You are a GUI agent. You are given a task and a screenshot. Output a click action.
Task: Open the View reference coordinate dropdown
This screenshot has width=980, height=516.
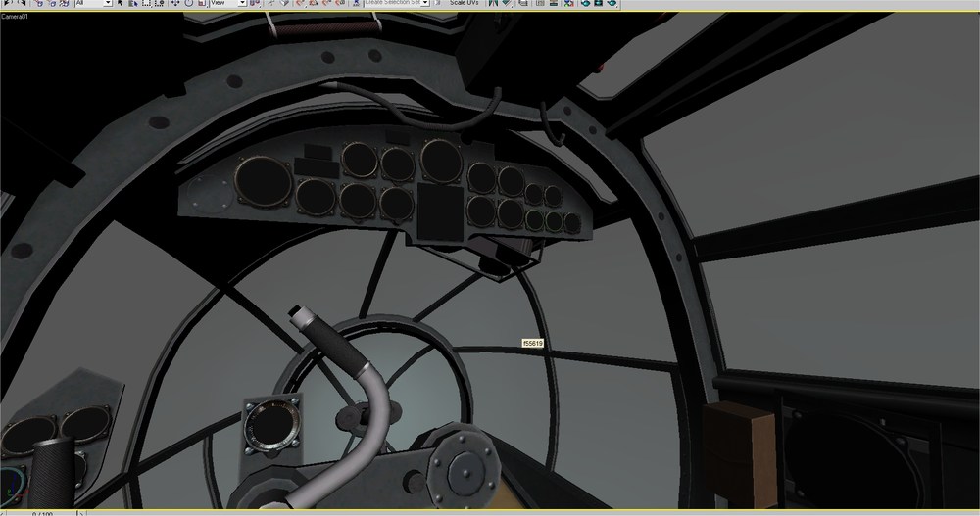(228, 3)
